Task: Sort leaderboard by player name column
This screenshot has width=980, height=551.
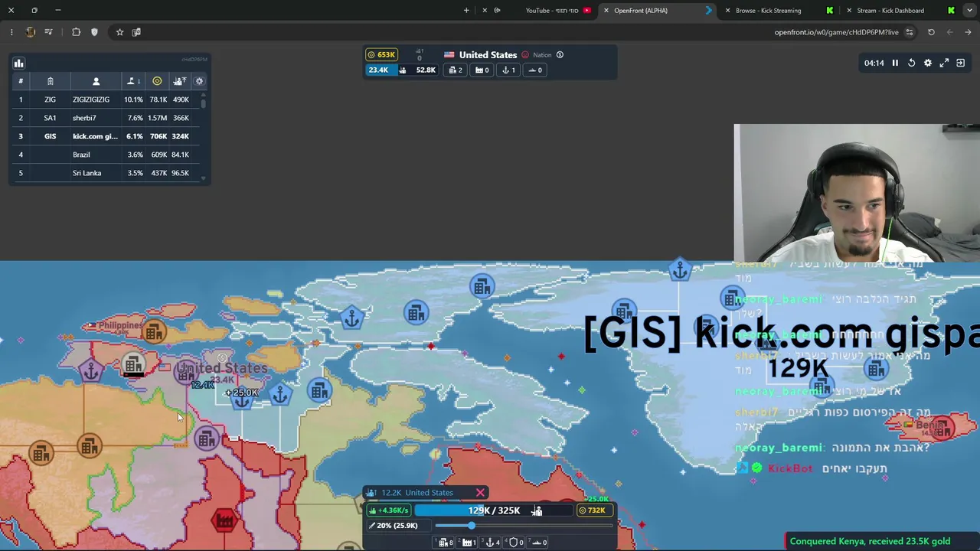Action: click(96, 81)
